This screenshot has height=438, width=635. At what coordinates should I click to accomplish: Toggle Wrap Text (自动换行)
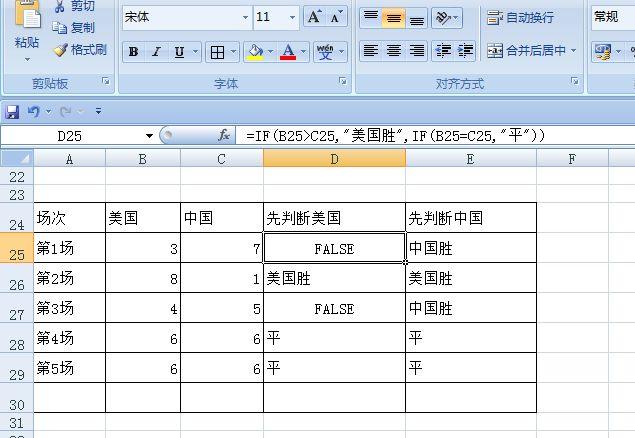(x=520, y=17)
